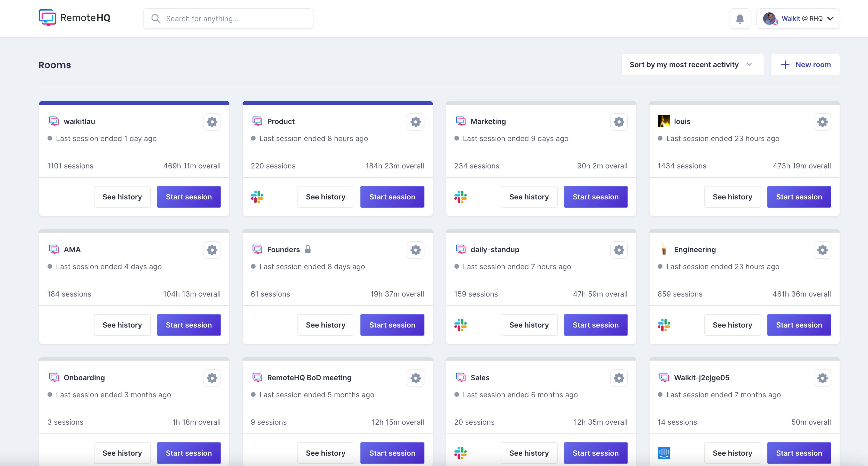
Task: Click the daily-standup room title
Action: [x=495, y=250]
